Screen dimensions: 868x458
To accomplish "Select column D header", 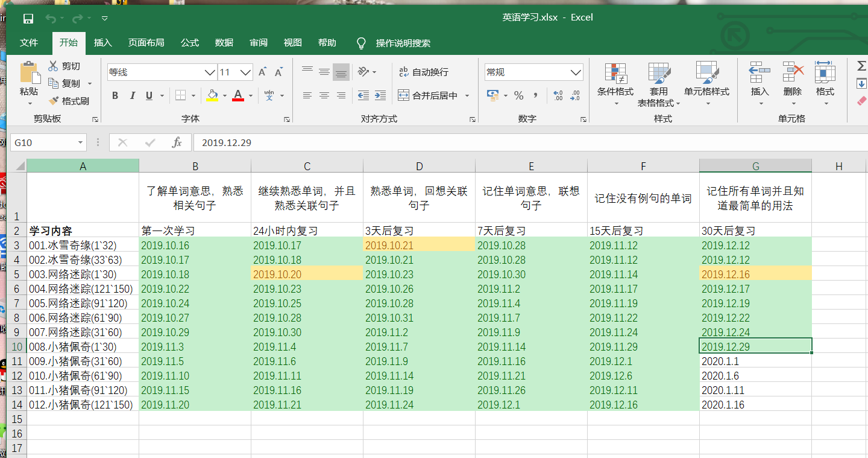I will (420, 166).
